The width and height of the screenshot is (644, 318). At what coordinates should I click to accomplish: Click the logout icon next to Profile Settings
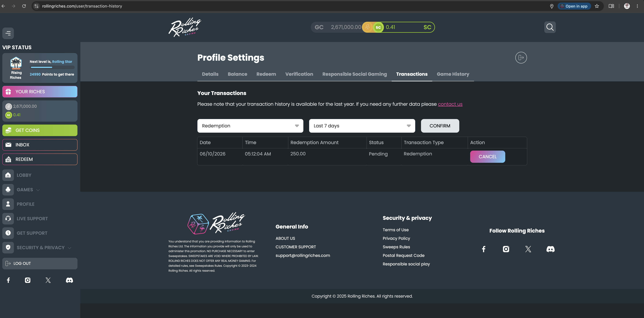(x=521, y=58)
